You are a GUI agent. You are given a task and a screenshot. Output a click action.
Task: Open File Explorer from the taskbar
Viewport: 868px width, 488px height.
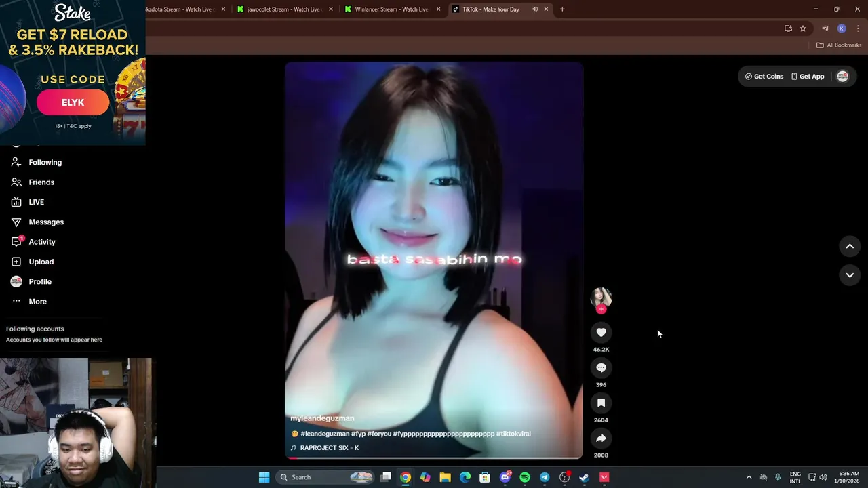tap(445, 477)
